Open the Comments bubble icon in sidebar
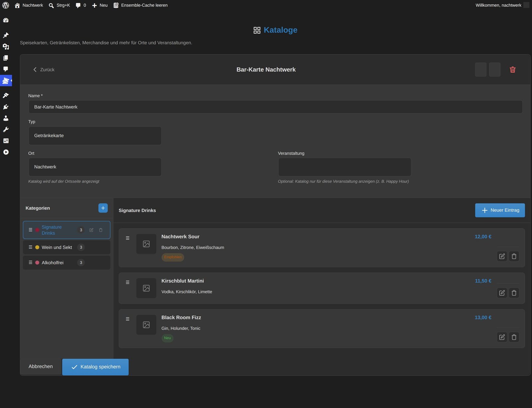 click(x=6, y=69)
